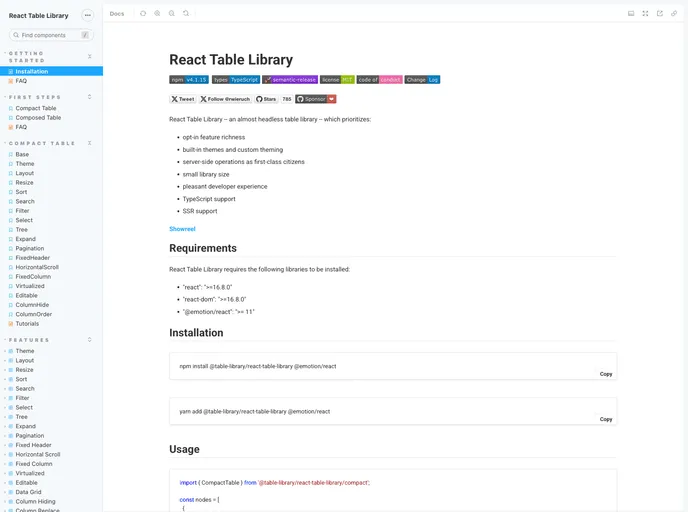The width and height of the screenshot is (688, 512).
Task: Collapse all under Getting Started icon
Action: click(90, 57)
